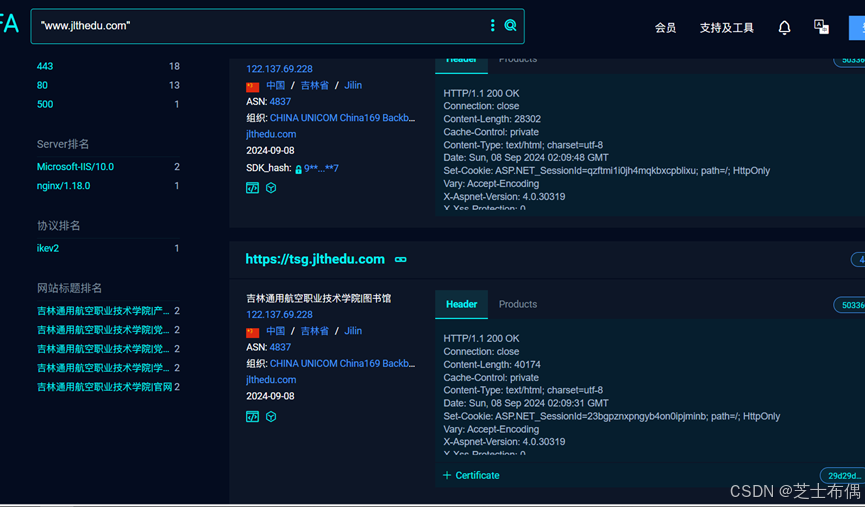
Task: Click ASN 4837 in tsg.jlthedu.com result
Action: [x=280, y=347]
